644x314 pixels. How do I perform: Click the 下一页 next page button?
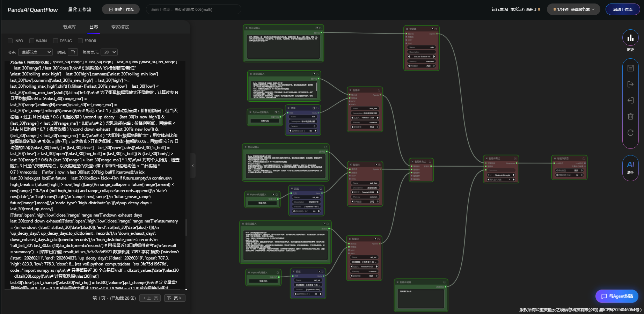[174, 298]
